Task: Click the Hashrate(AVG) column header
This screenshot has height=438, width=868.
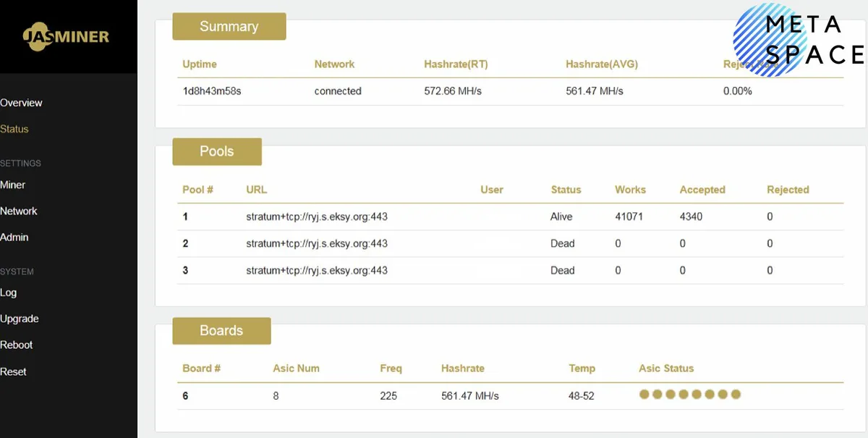Action: point(602,64)
